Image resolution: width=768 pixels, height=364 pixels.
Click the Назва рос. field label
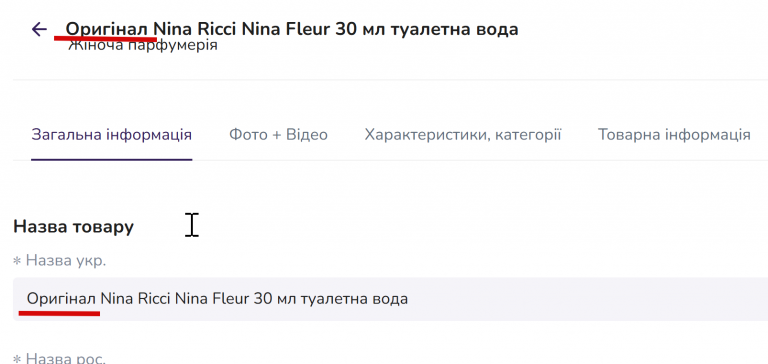66,358
